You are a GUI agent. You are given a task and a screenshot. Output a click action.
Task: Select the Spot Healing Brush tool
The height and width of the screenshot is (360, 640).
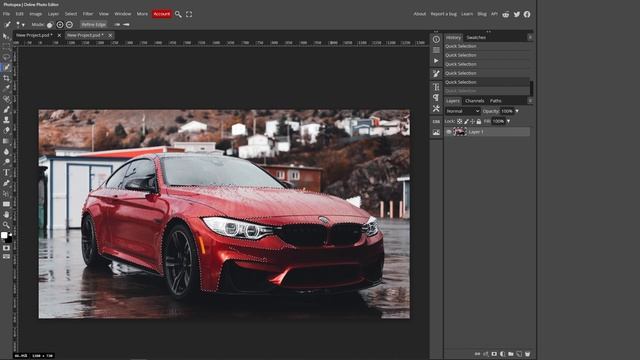click(6, 99)
